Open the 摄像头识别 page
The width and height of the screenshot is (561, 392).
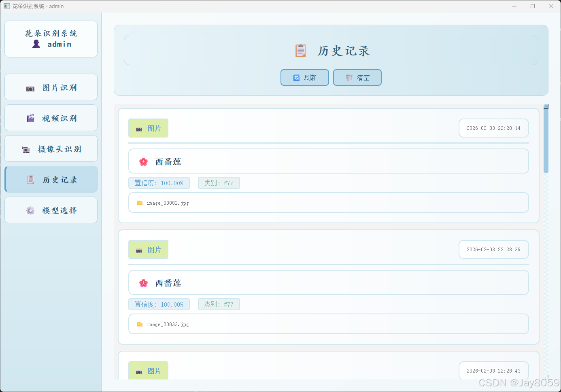pos(51,148)
